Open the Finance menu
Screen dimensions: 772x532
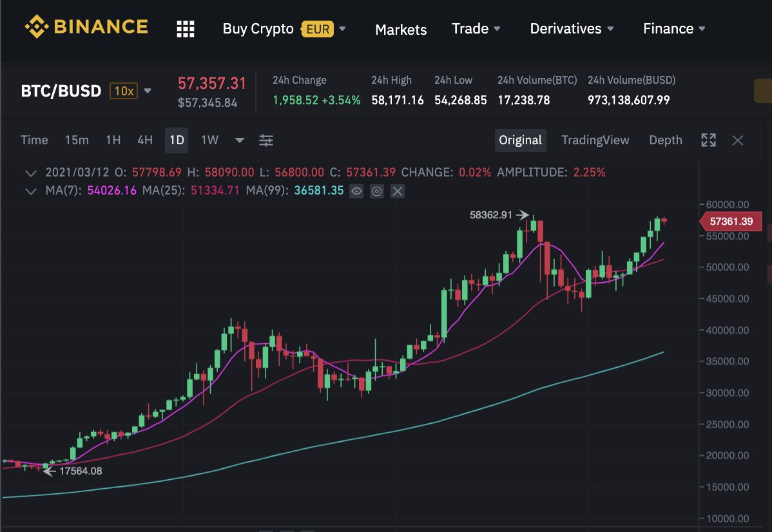(668, 28)
